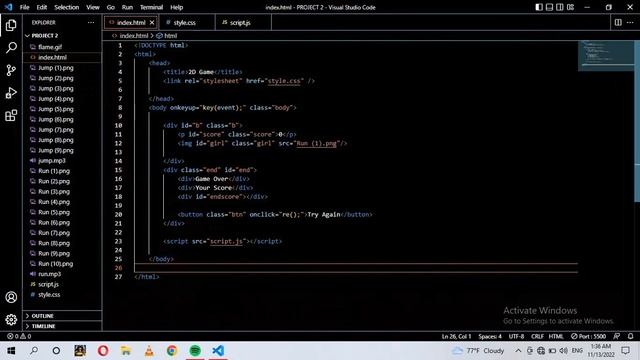Open the Accounts menu icon

(x=11, y=297)
